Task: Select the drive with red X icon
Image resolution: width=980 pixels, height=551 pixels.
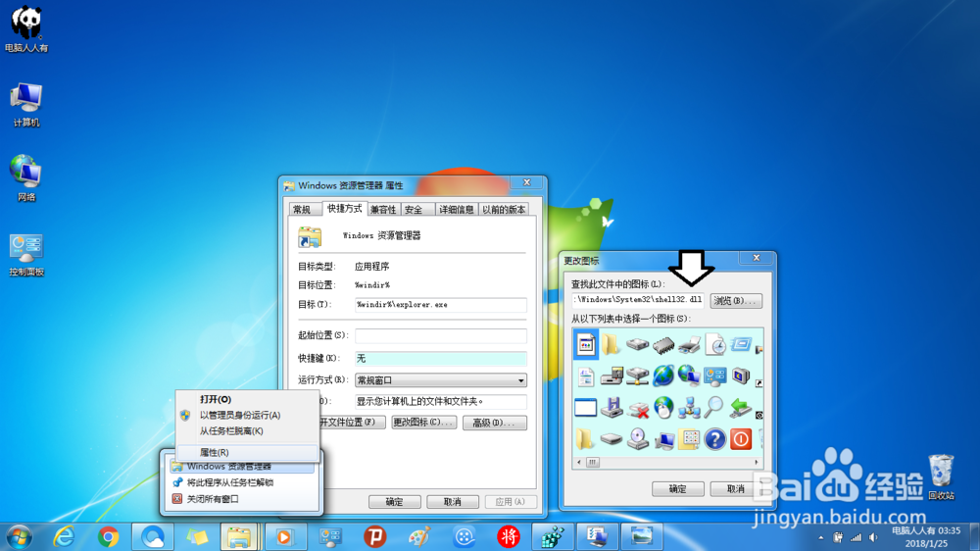Action: point(638,409)
